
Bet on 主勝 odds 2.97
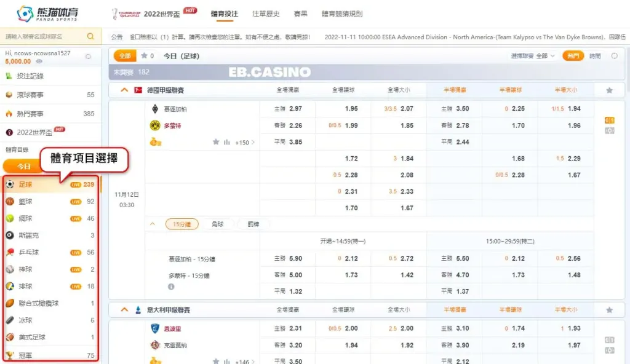(x=295, y=109)
